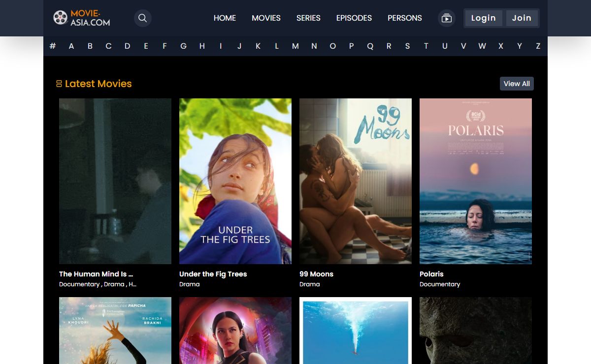
Task: Go to the SERIES section
Action: point(308,18)
